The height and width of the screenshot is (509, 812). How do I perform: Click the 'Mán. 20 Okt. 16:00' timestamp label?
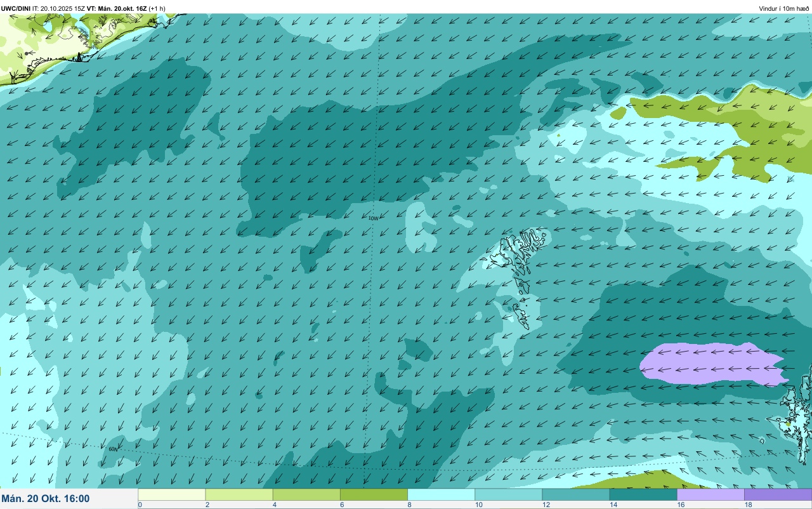tap(46, 499)
